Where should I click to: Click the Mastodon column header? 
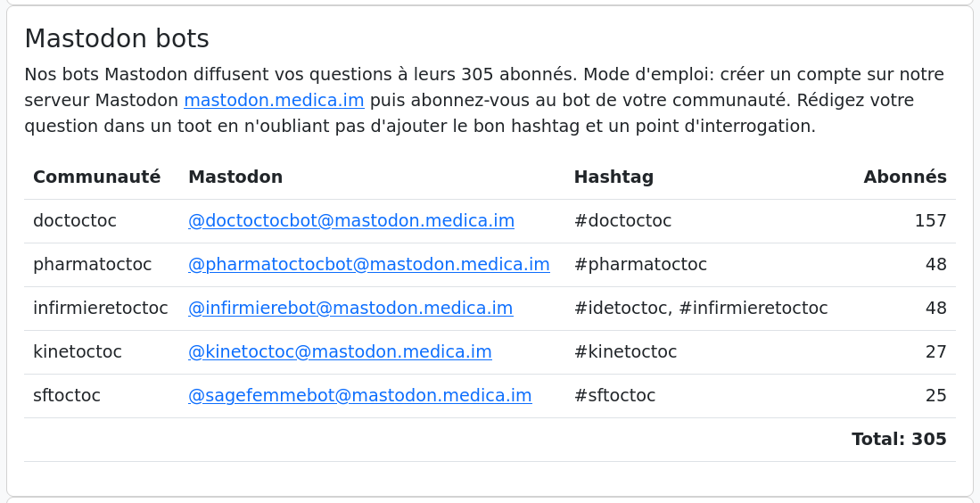235,177
